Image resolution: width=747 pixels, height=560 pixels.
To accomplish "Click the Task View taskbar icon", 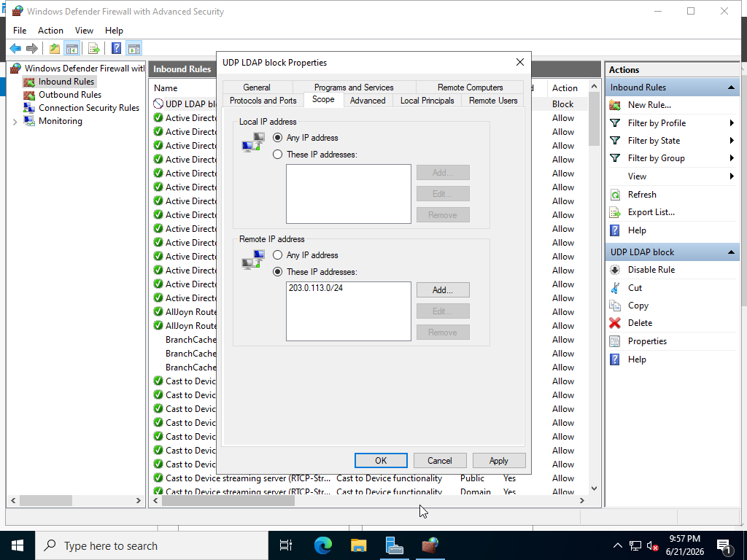I will pos(286,545).
